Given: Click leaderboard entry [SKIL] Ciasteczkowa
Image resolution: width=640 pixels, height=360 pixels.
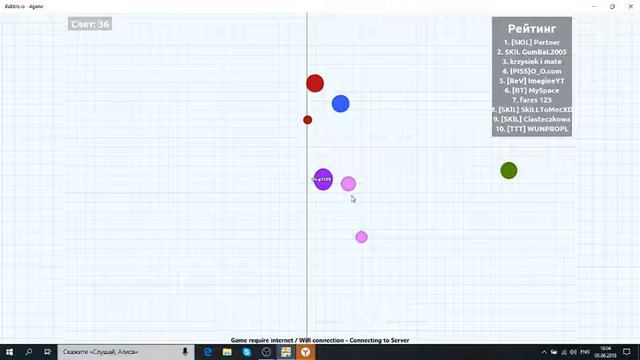Looking at the screenshot, I should click(532, 119).
